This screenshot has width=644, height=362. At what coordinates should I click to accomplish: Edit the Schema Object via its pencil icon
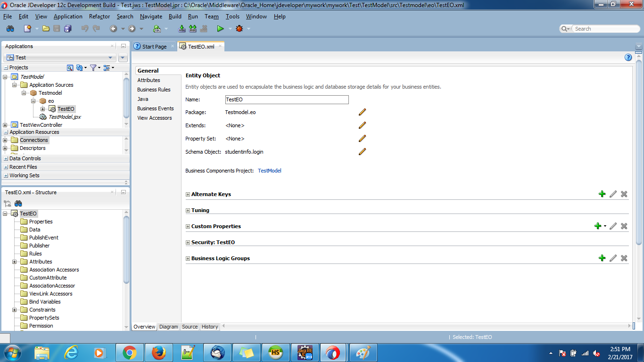(362, 151)
